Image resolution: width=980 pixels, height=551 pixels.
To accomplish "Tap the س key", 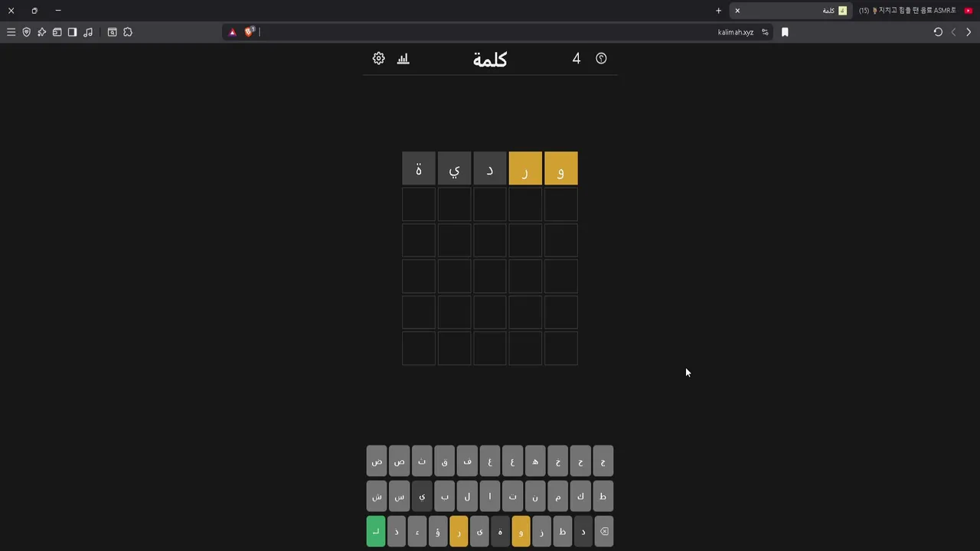I will click(399, 497).
